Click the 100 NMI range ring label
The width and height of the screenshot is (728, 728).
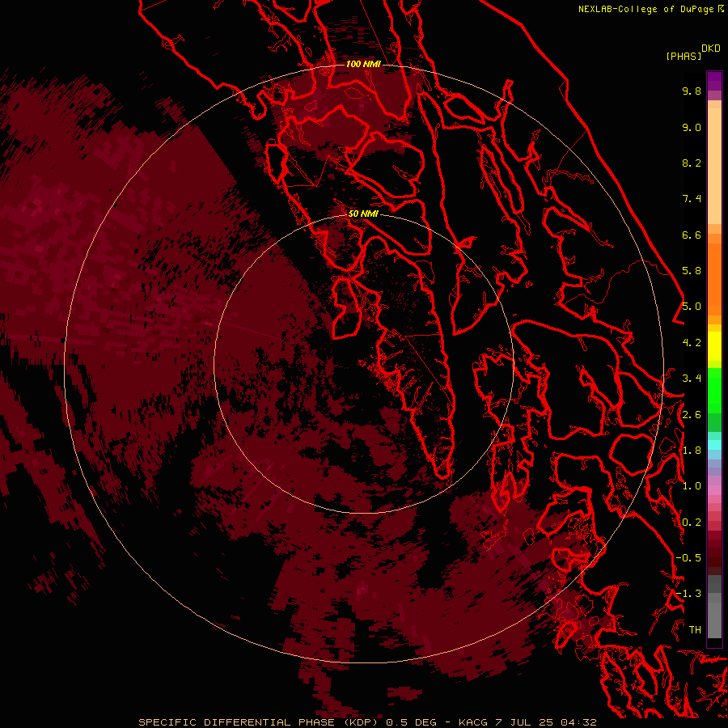(363, 64)
